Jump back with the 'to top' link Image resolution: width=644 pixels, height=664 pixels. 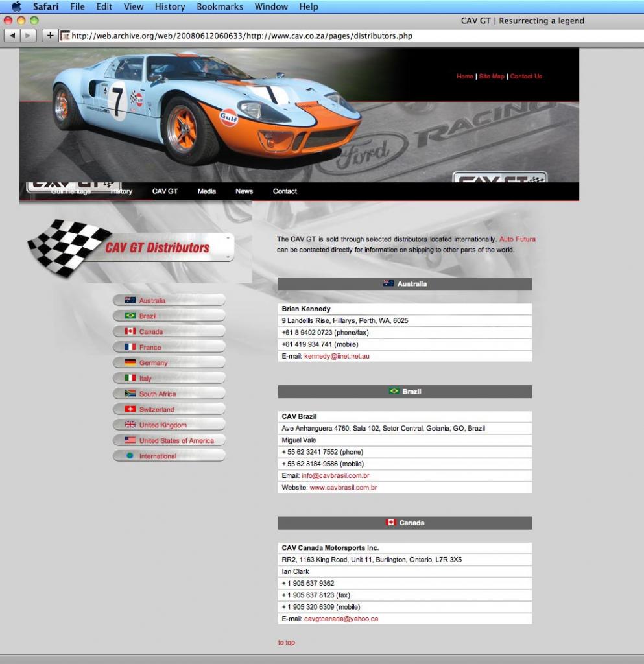click(286, 643)
